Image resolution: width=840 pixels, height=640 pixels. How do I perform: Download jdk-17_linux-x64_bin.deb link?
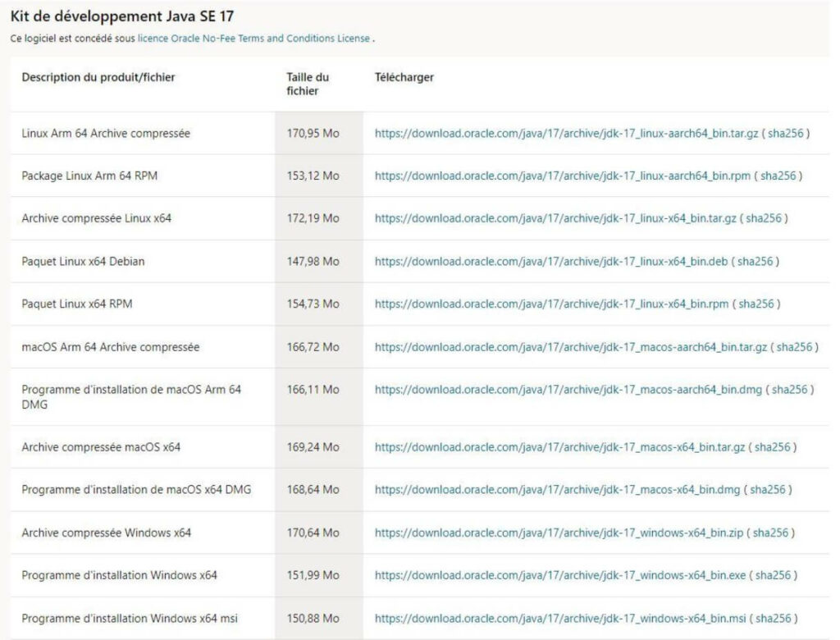551,262
